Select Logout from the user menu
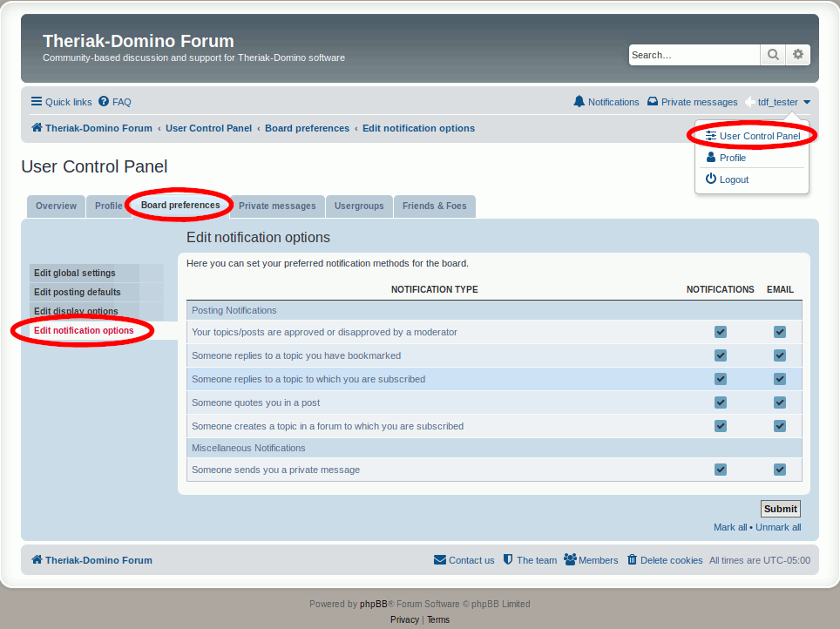This screenshot has height=629, width=840. pyautogui.click(x=734, y=179)
